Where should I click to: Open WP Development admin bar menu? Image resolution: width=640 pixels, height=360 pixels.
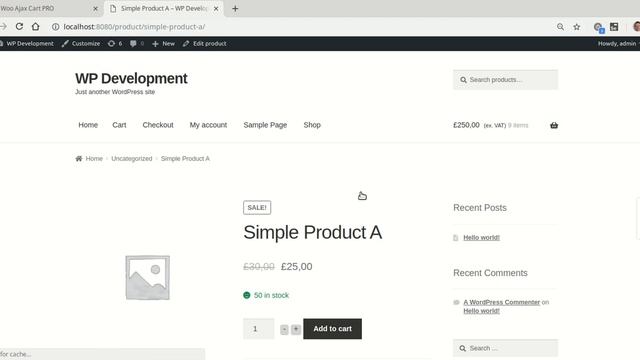pyautogui.click(x=27, y=43)
